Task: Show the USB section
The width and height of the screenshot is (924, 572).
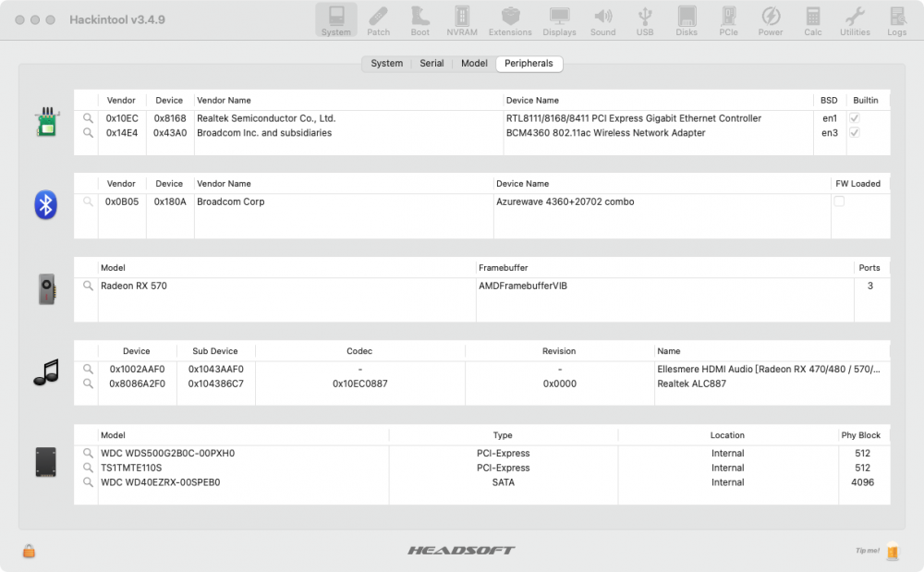Action: [x=645, y=21]
